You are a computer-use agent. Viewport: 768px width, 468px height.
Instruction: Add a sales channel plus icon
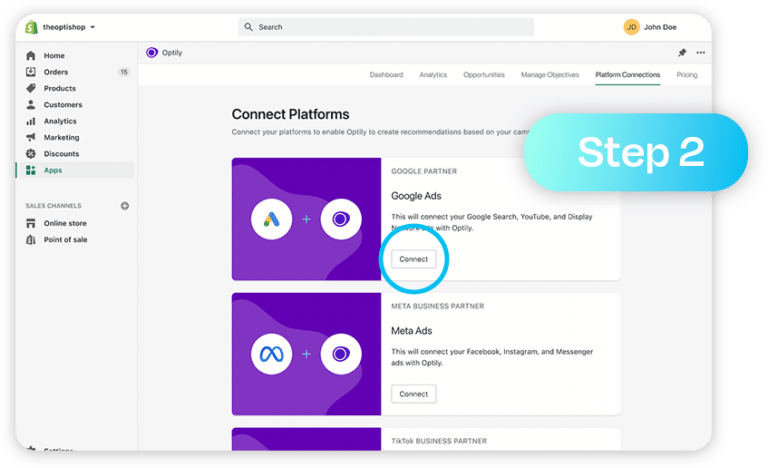coord(125,206)
